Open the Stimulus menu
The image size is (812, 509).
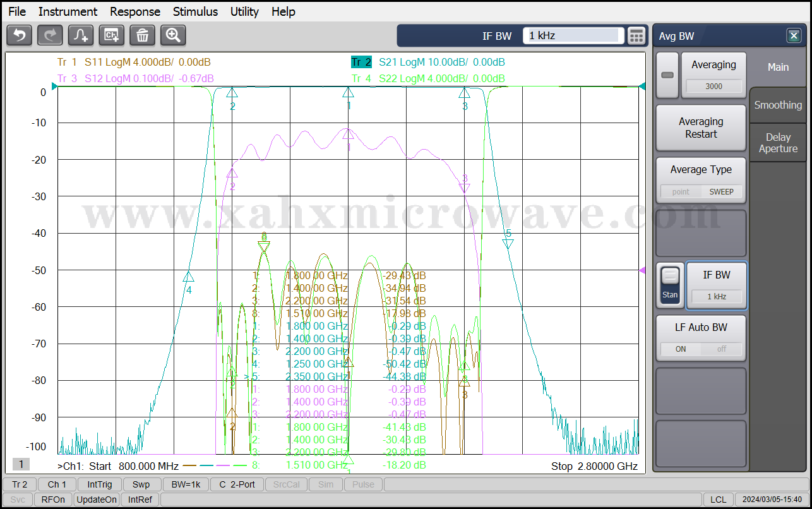point(195,11)
